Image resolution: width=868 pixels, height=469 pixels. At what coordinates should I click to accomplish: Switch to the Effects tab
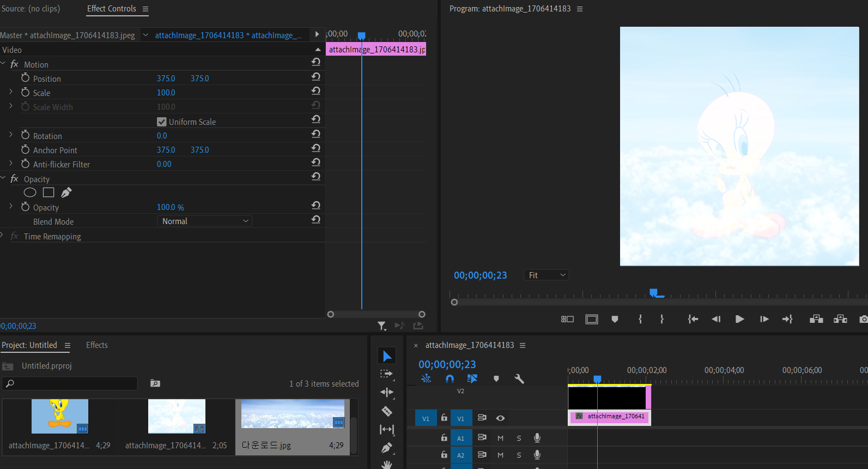pyautogui.click(x=97, y=345)
